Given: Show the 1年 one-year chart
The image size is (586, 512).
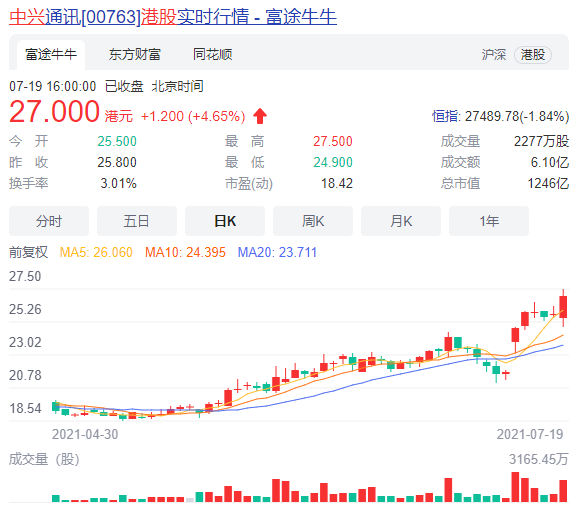Looking at the screenshot, I should pos(489,221).
